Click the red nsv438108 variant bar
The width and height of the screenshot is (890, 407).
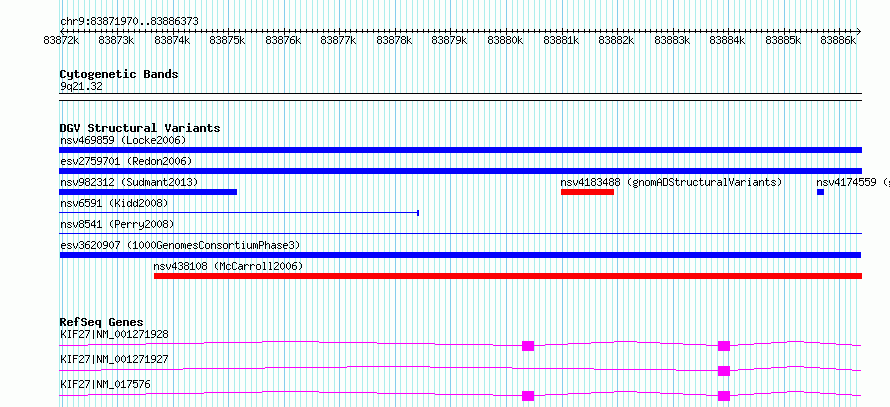tap(508, 276)
